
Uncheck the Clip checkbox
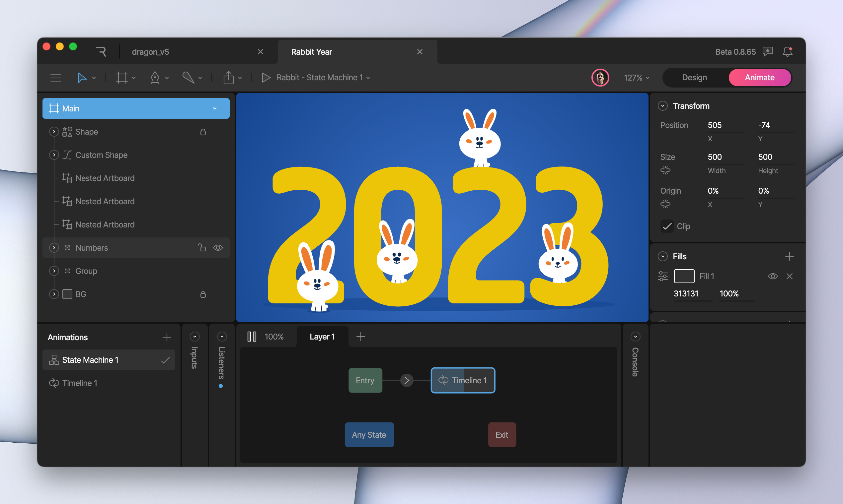(667, 226)
